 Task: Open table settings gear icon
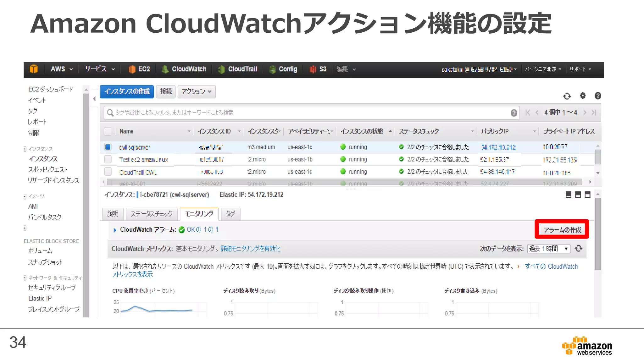tap(583, 96)
